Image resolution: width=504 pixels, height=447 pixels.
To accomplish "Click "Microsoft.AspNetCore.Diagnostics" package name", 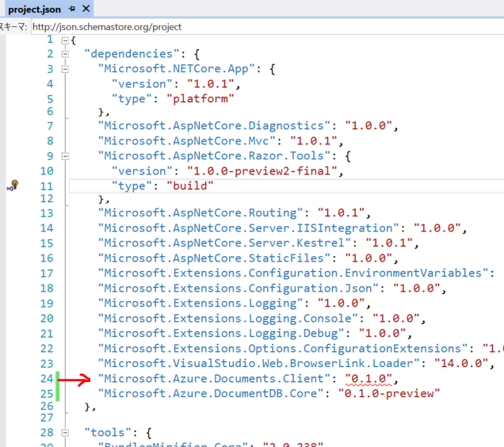I will [214, 126].
